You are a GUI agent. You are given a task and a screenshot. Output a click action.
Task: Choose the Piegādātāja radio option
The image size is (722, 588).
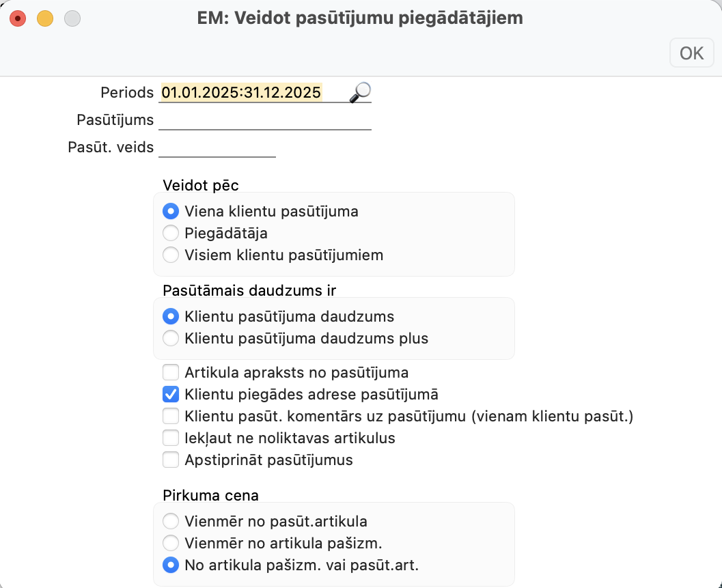171,234
